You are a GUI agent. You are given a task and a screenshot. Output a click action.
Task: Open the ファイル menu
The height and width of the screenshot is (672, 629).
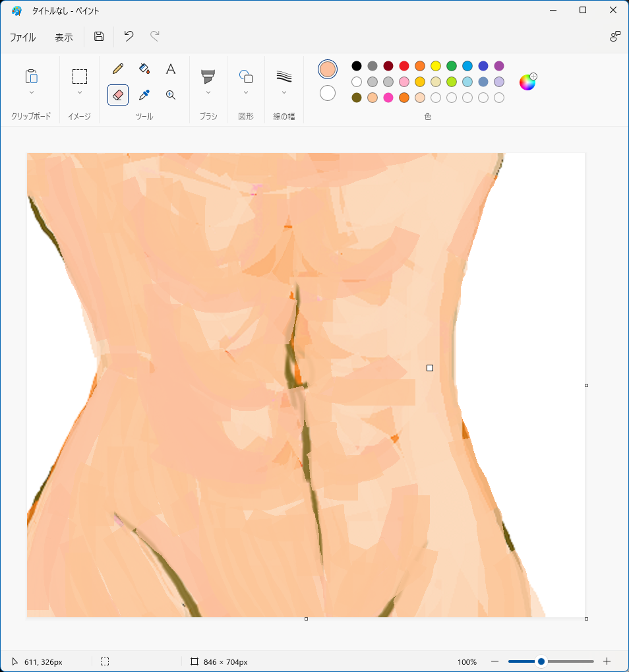22,38
